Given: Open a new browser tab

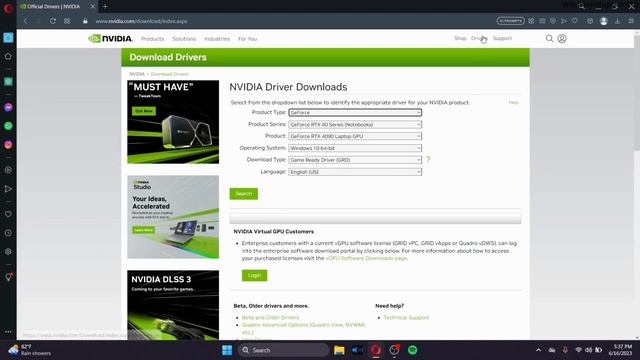Looking at the screenshot, I should [105, 7].
